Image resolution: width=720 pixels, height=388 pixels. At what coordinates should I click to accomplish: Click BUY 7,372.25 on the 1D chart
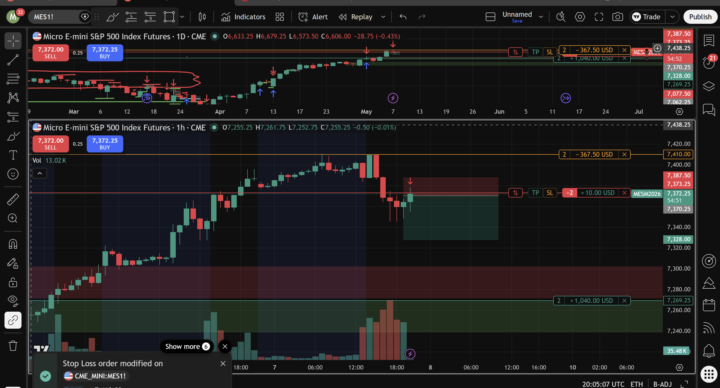click(105, 53)
